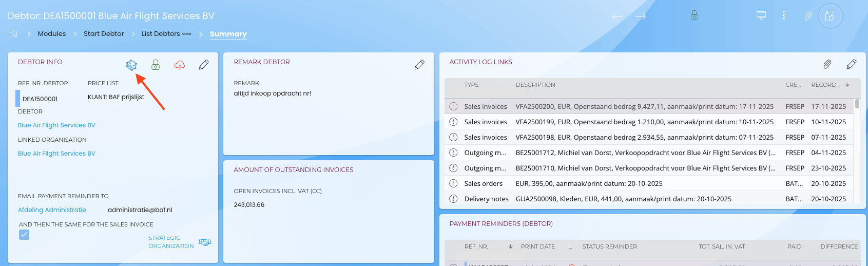The width and height of the screenshot is (868, 266).
Task: Select reference number DEA1500001 field
Action: 40,99
